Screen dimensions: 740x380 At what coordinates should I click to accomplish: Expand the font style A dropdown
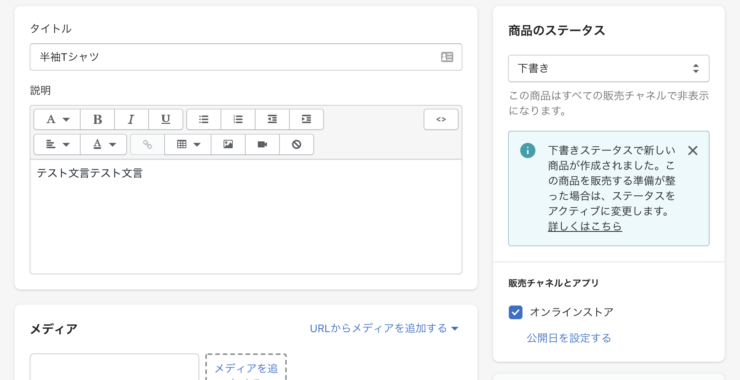(57, 119)
